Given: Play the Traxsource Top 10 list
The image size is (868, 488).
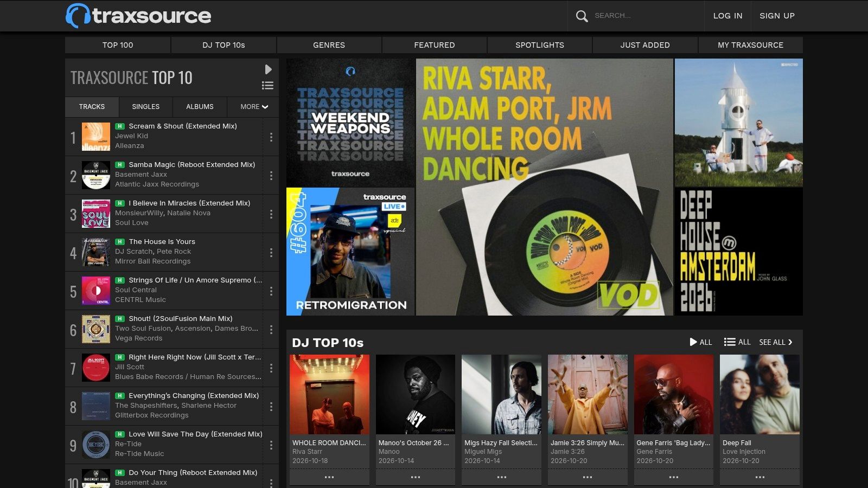Looking at the screenshot, I should tap(268, 69).
